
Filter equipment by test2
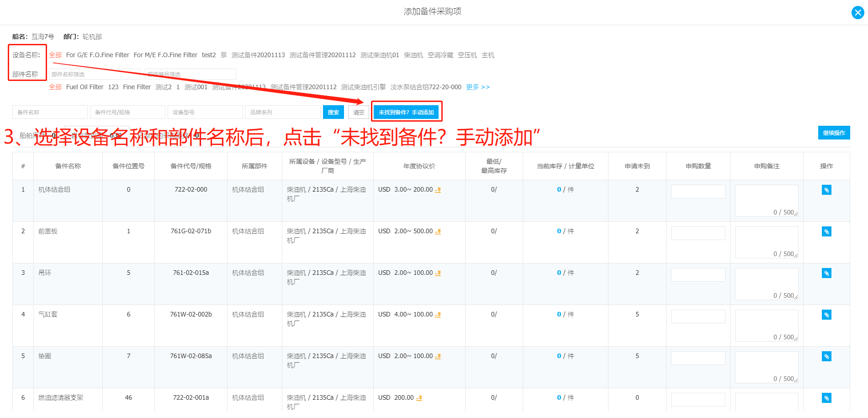[x=209, y=55]
